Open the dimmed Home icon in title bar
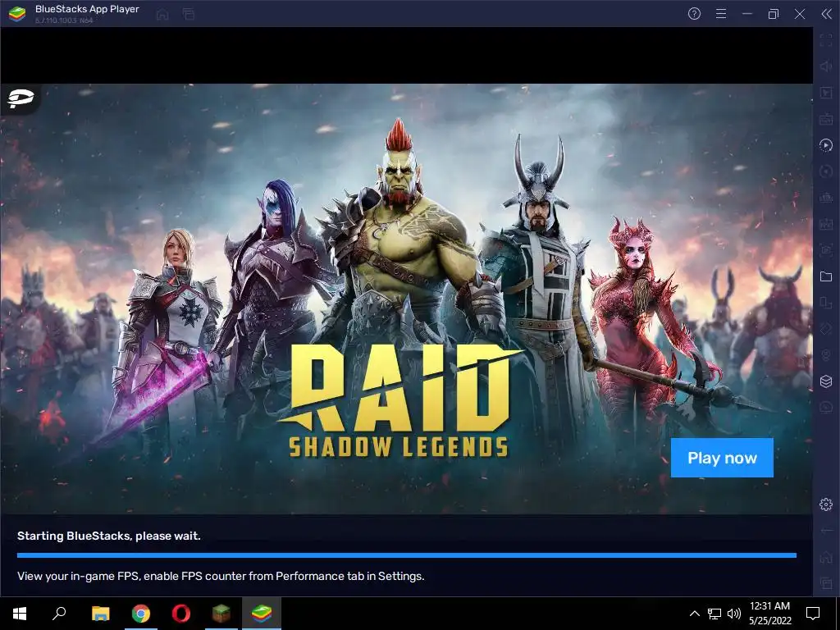 [162, 15]
